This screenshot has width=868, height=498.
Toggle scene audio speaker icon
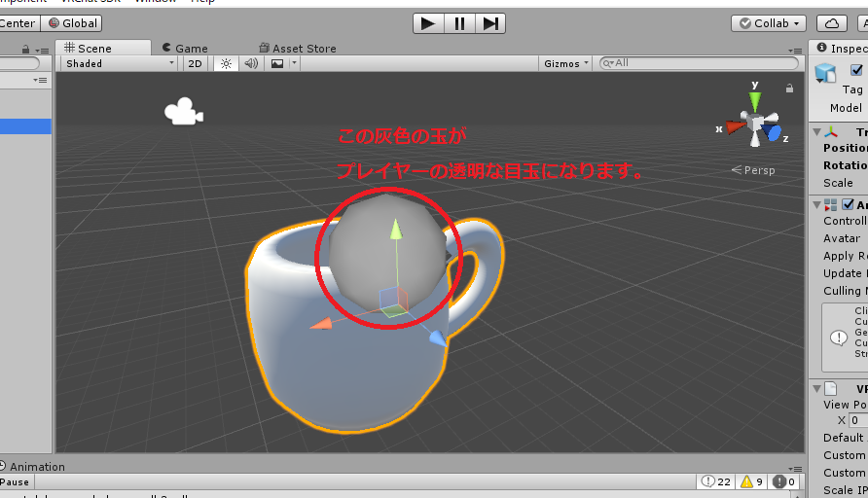click(x=251, y=63)
